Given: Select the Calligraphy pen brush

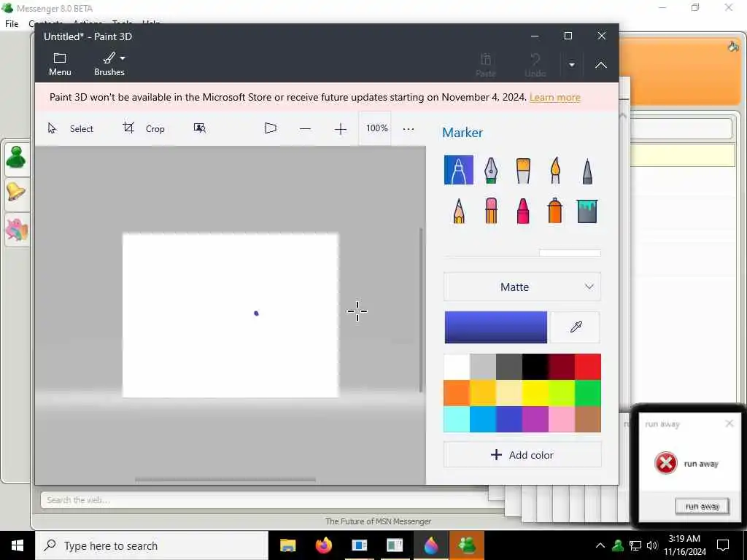Looking at the screenshot, I should pos(491,170).
